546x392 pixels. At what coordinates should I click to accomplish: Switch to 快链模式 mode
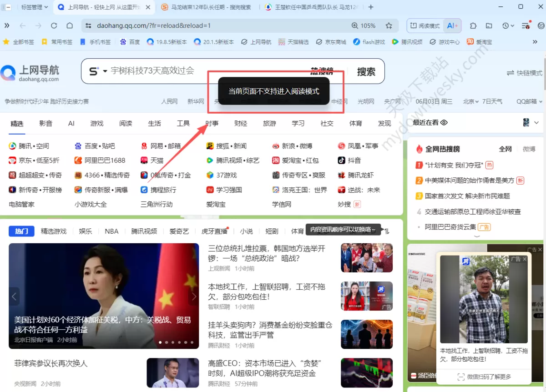(525, 73)
